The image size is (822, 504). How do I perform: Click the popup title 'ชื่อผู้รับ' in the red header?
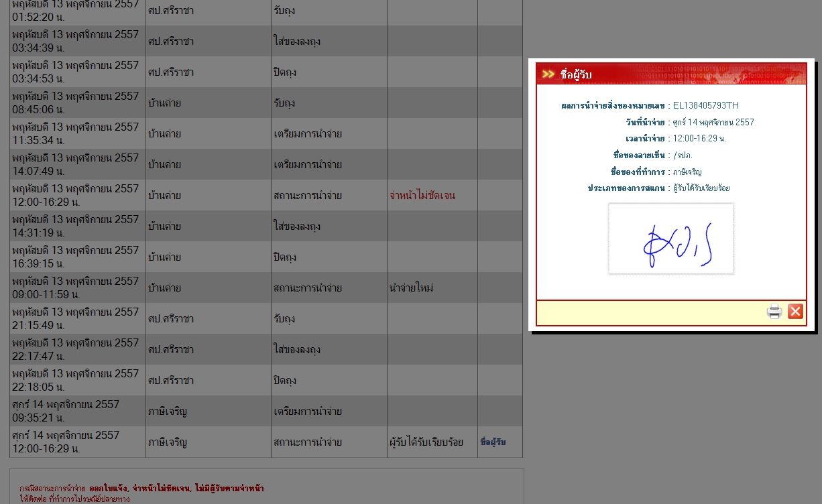576,74
